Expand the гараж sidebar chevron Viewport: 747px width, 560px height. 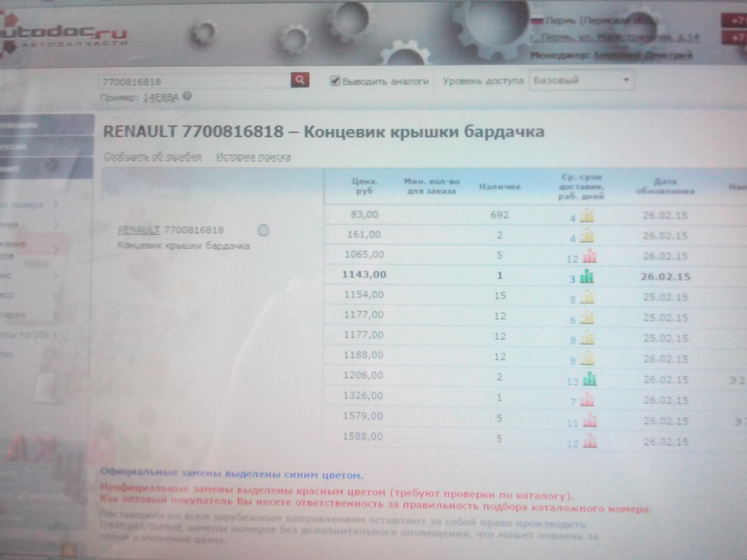tap(54, 314)
